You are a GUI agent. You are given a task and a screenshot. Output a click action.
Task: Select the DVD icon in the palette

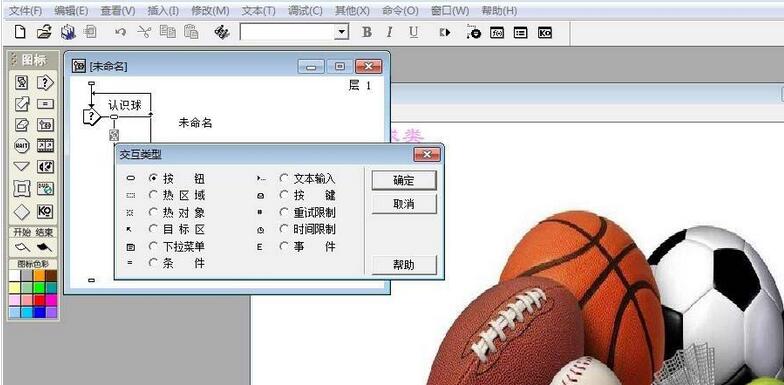coord(46,188)
